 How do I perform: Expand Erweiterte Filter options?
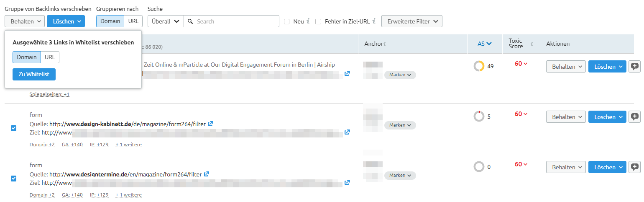coord(412,21)
